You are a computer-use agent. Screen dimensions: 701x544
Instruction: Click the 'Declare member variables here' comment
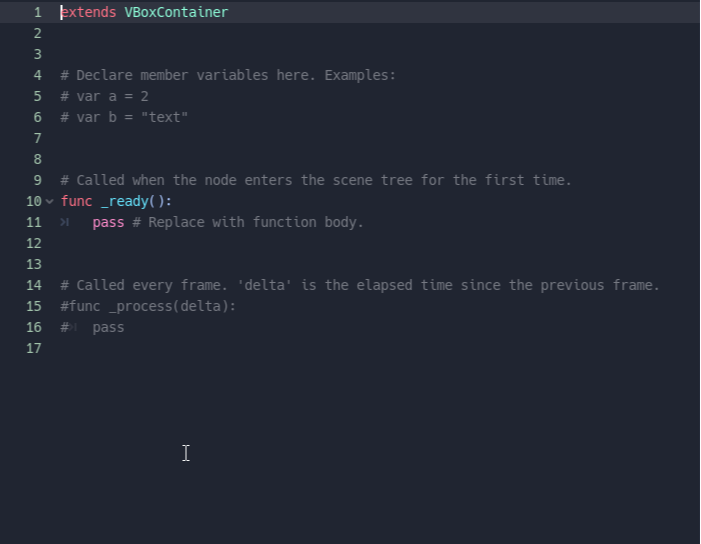click(x=228, y=75)
